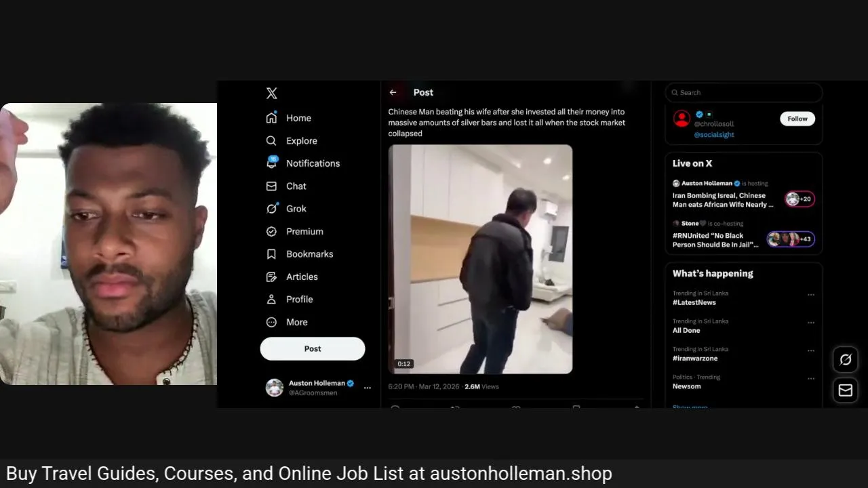Open the All Done trend
Screen dimensions: 868x488
(x=686, y=330)
